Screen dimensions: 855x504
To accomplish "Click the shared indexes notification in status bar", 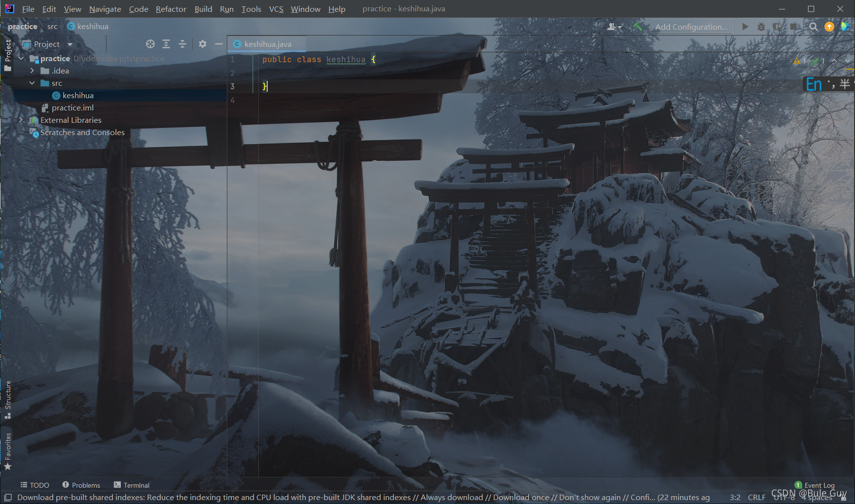I will 363,497.
